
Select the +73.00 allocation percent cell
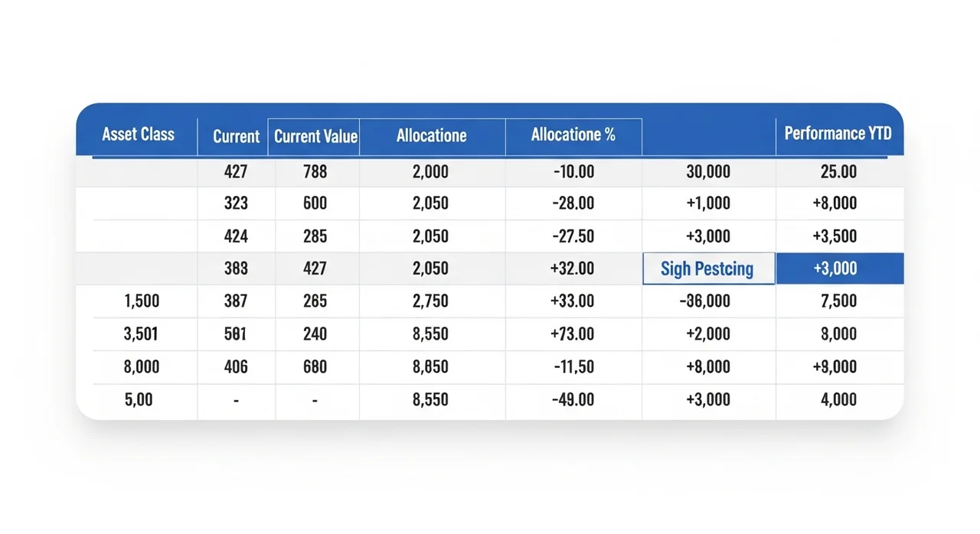[x=573, y=334]
